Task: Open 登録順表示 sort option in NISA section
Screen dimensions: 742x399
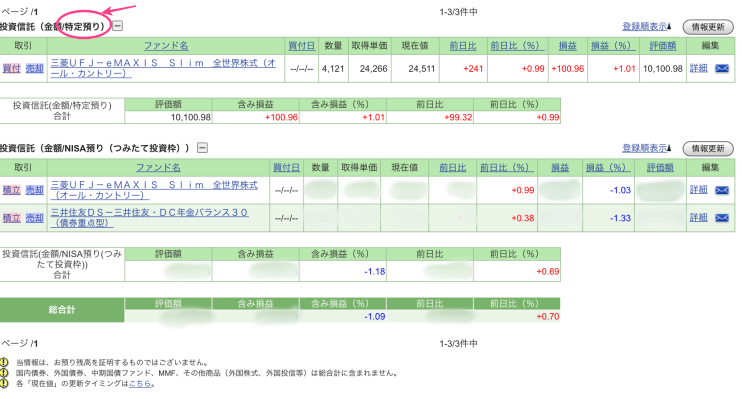Action: coord(646,148)
